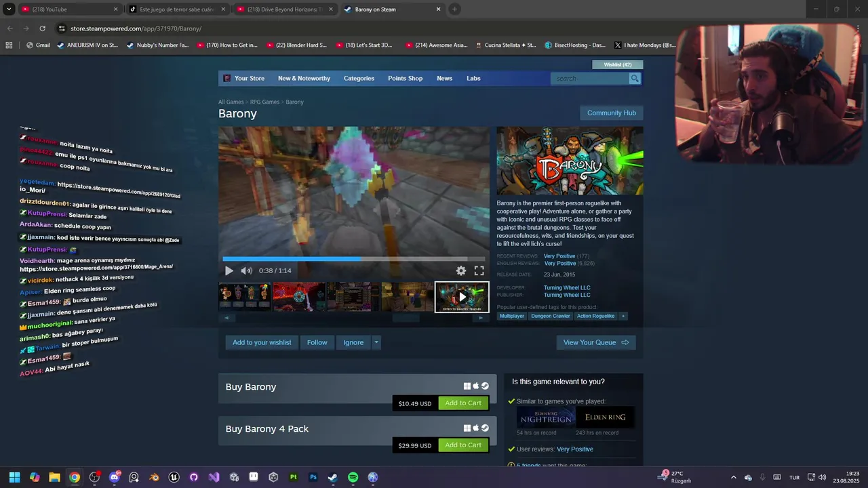Select the first screenshot thumbnail
The image size is (868, 488).
(244, 297)
